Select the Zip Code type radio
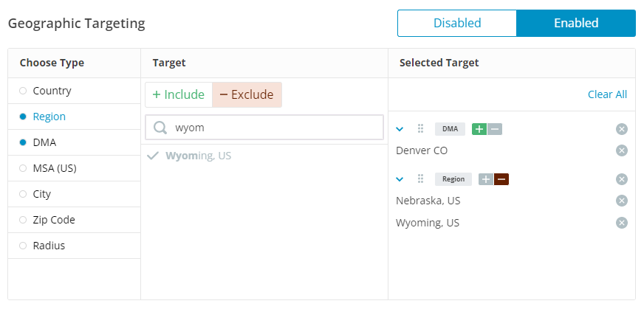644x312 pixels. click(23, 220)
